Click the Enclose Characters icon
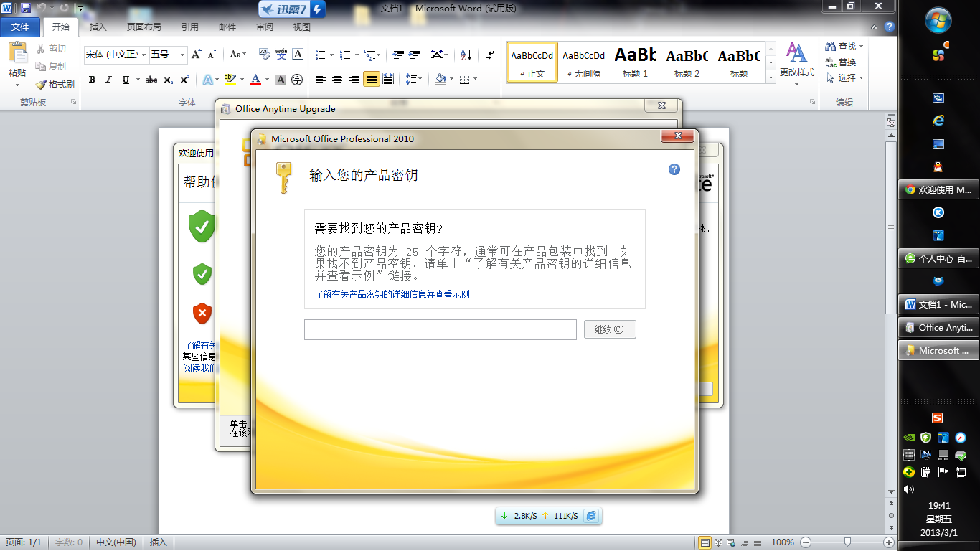Viewport: 980px width, 551px height. [x=297, y=80]
